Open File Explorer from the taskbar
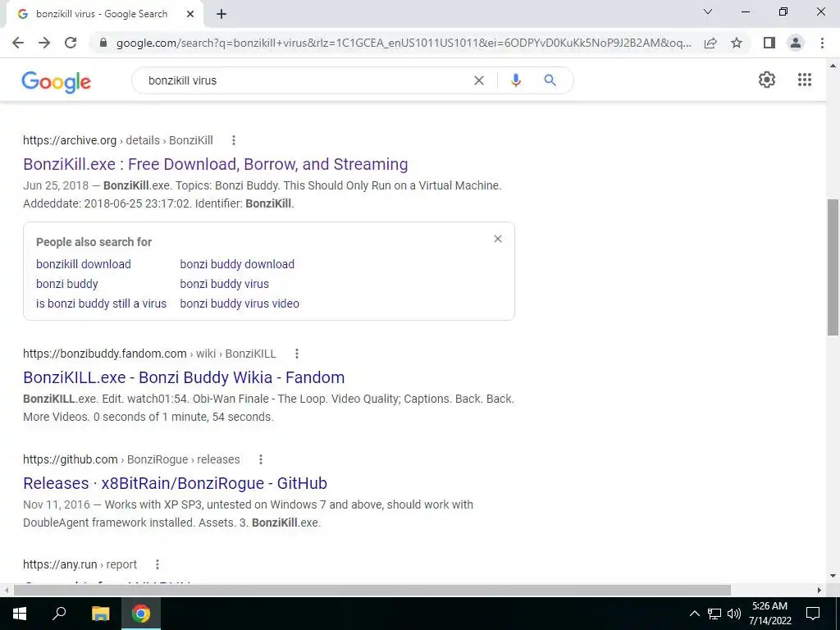This screenshot has width=840, height=630. point(100,614)
